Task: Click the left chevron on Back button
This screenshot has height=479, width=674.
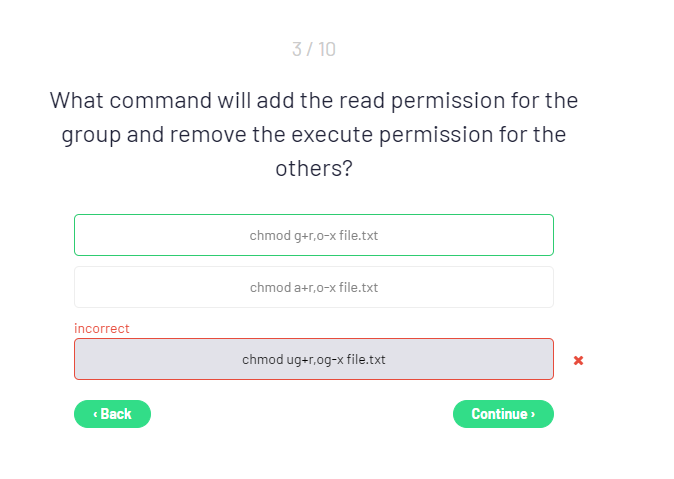Action: click(x=95, y=414)
